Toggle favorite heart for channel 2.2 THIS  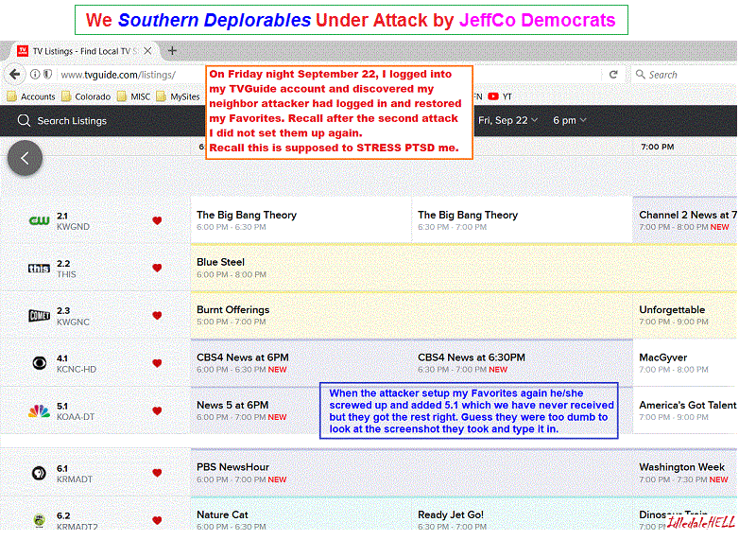[x=157, y=268]
